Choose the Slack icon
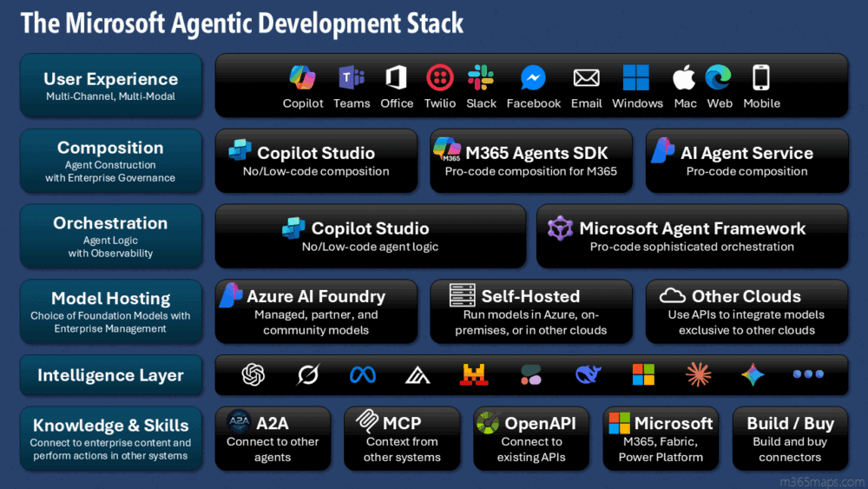 (x=481, y=78)
